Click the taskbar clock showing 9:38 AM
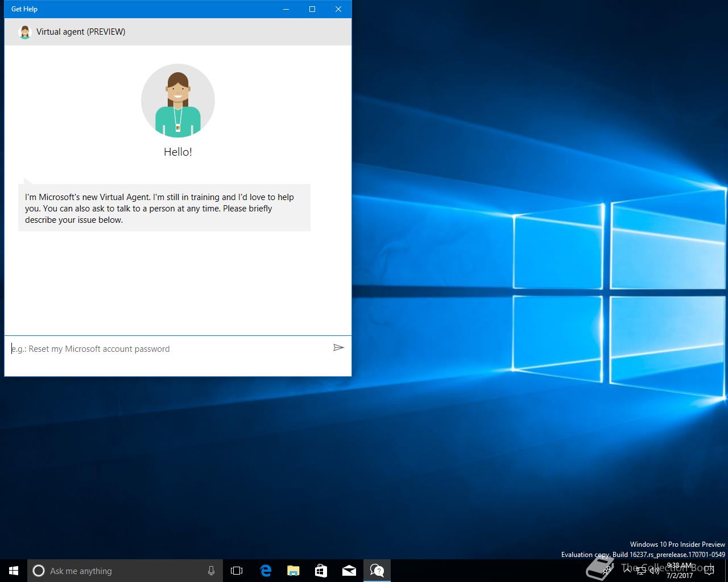Screen dimensions: 728x582 pyautogui.click(x=680, y=571)
